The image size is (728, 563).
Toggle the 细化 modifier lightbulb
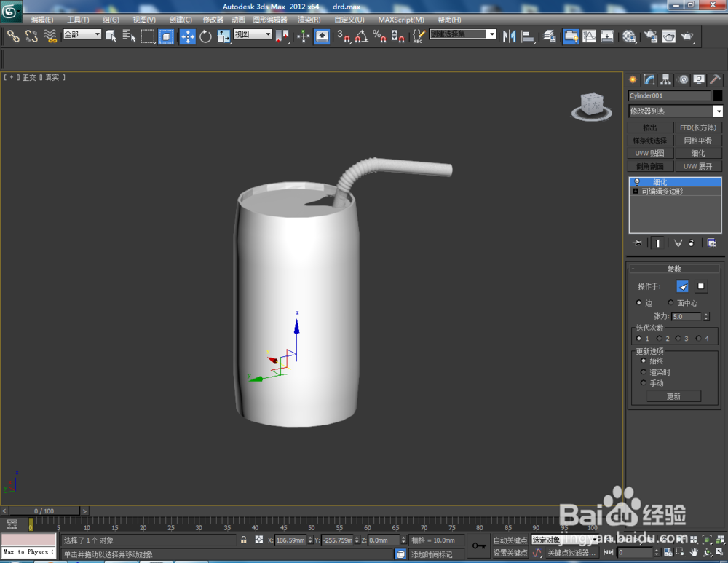[x=637, y=182]
